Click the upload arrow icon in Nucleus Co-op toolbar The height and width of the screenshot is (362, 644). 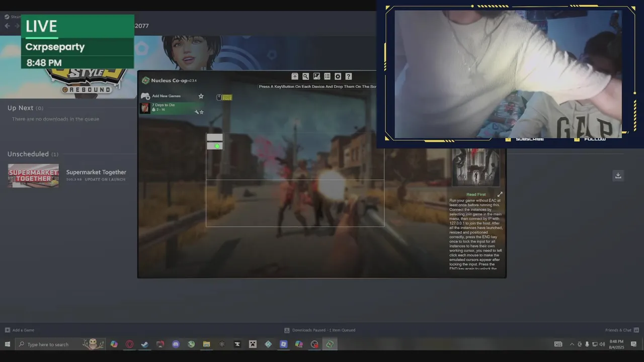295,76
